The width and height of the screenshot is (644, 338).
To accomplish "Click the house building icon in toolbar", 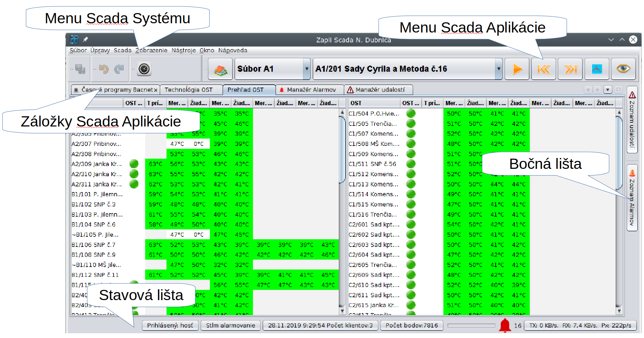I will coord(220,69).
